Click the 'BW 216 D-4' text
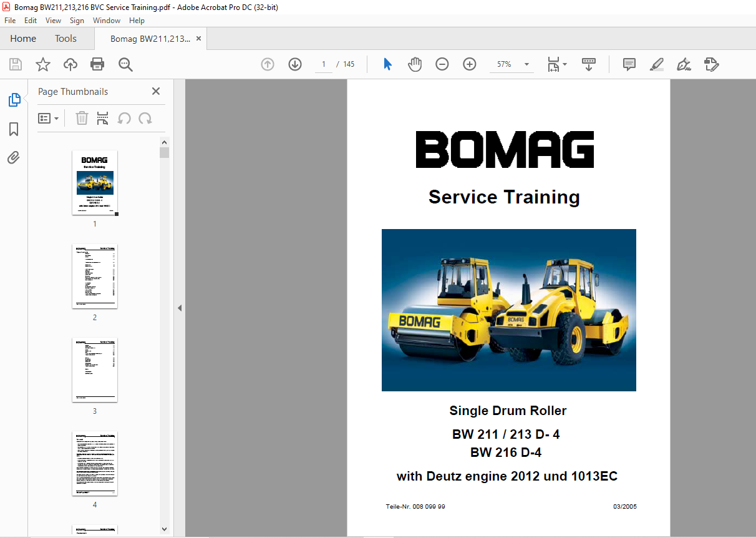Viewport: 756px width, 538px height. click(x=506, y=452)
